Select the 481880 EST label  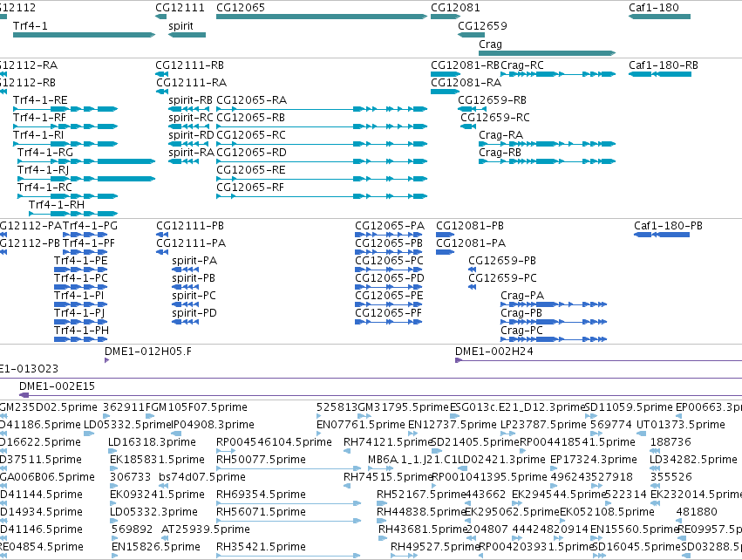697,512
